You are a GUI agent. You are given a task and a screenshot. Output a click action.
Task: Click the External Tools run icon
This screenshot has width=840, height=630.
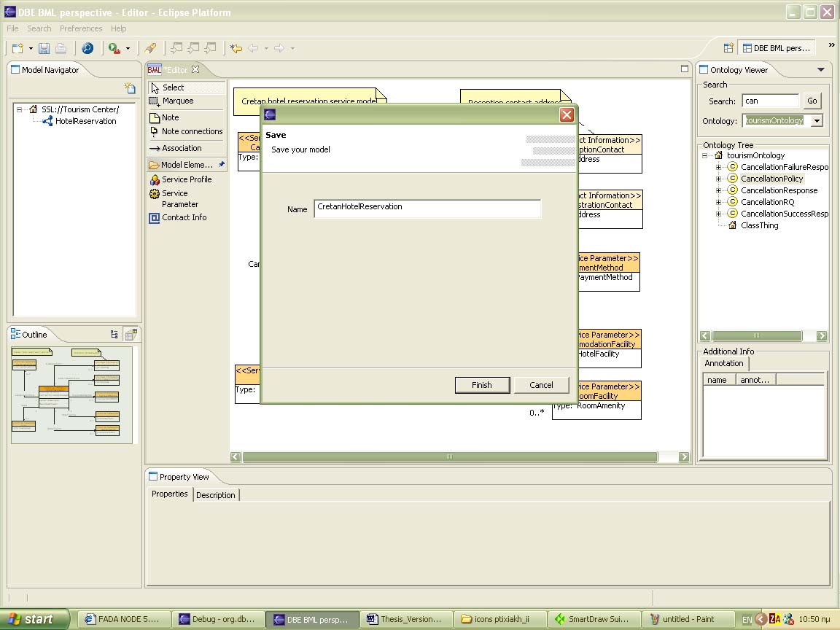[114, 48]
